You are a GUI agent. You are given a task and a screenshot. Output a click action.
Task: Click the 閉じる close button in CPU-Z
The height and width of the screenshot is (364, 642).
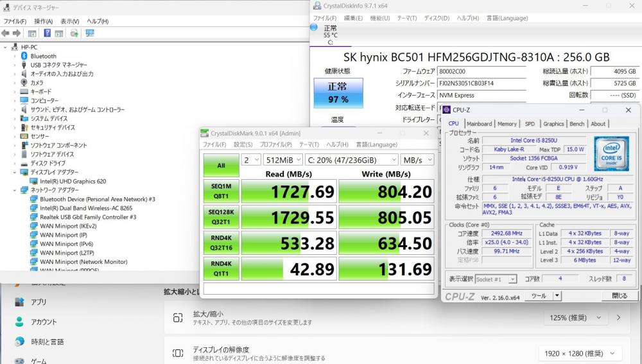pyautogui.click(x=620, y=295)
